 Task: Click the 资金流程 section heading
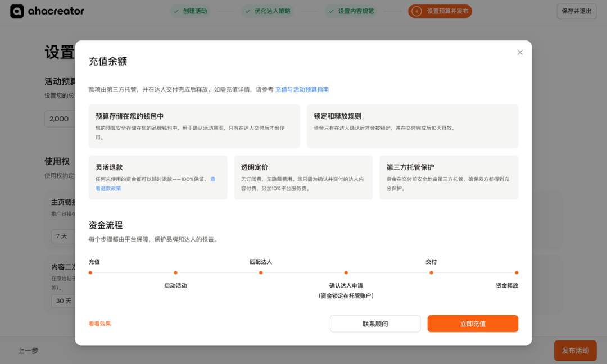(x=106, y=225)
